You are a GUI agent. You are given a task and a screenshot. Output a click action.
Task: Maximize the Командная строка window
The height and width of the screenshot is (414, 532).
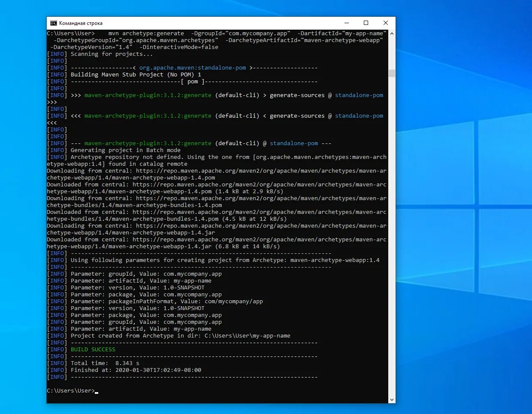(366, 23)
